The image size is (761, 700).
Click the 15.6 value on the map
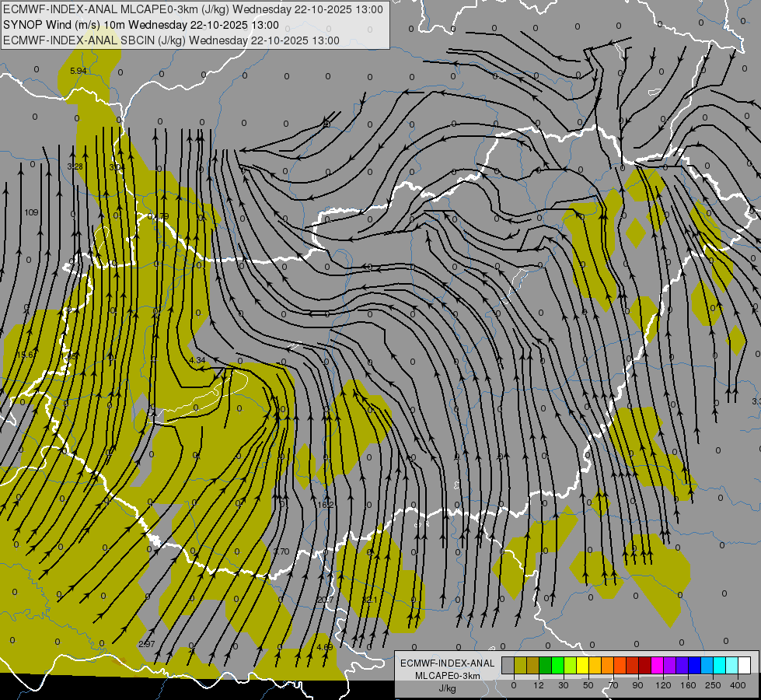tap(25, 355)
